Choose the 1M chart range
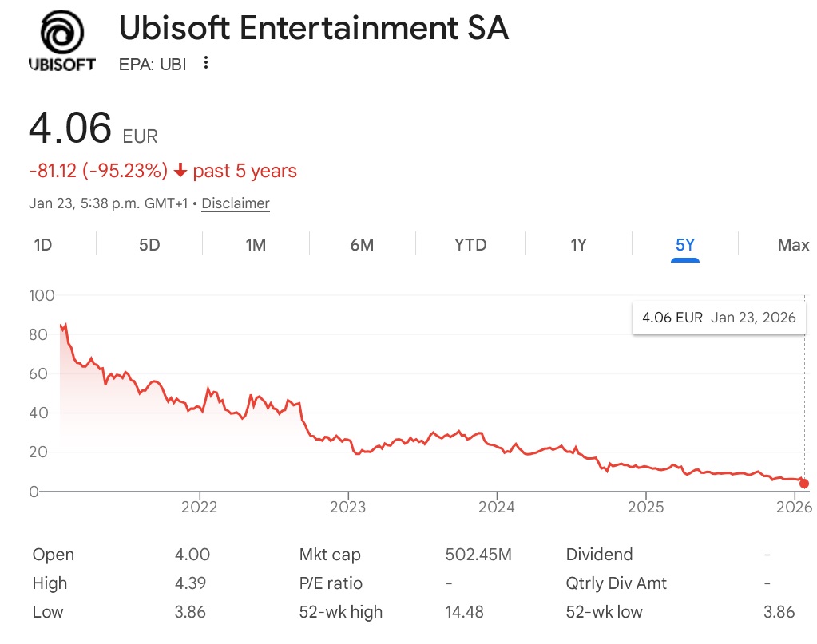This screenshot has height=644, width=817. tap(256, 245)
